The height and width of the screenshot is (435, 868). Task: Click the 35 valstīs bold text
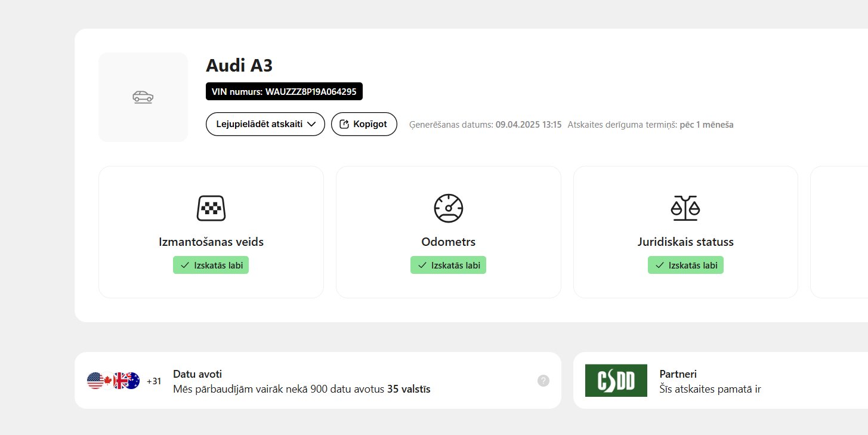(409, 389)
